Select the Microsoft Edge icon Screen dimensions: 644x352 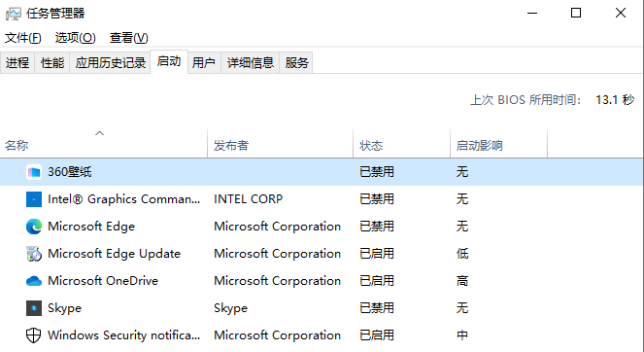click(34, 227)
